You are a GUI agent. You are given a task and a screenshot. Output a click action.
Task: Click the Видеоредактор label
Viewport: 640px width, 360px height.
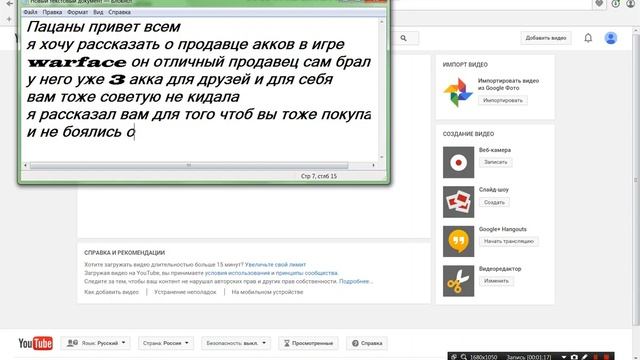(x=500, y=269)
